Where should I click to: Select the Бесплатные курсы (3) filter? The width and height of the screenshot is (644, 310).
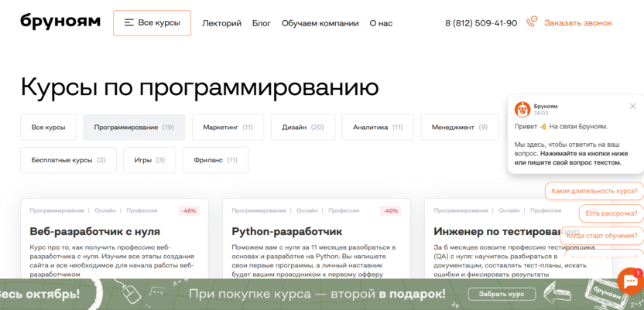click(x=69, y=160)
